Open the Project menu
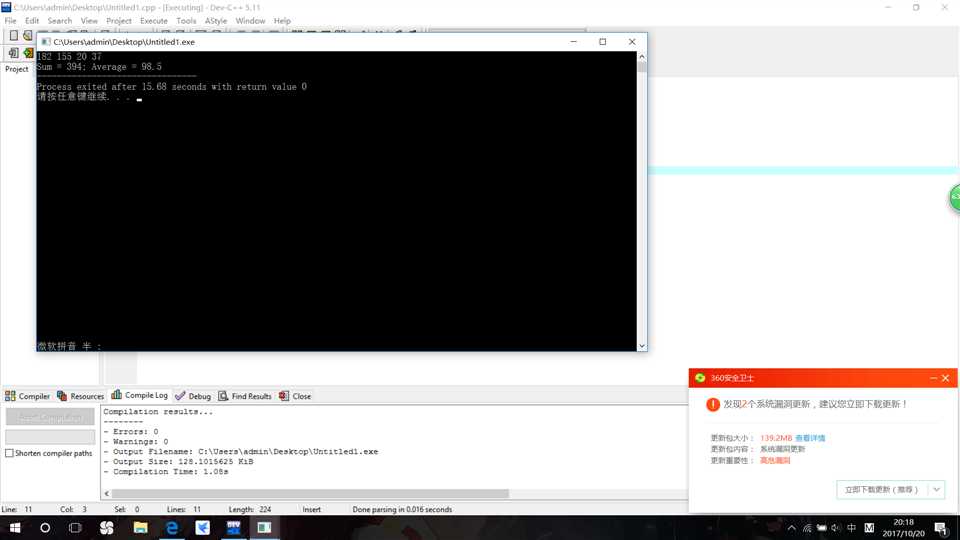Image resolution: width=960 pixels, height=540 pixels. 119,21
